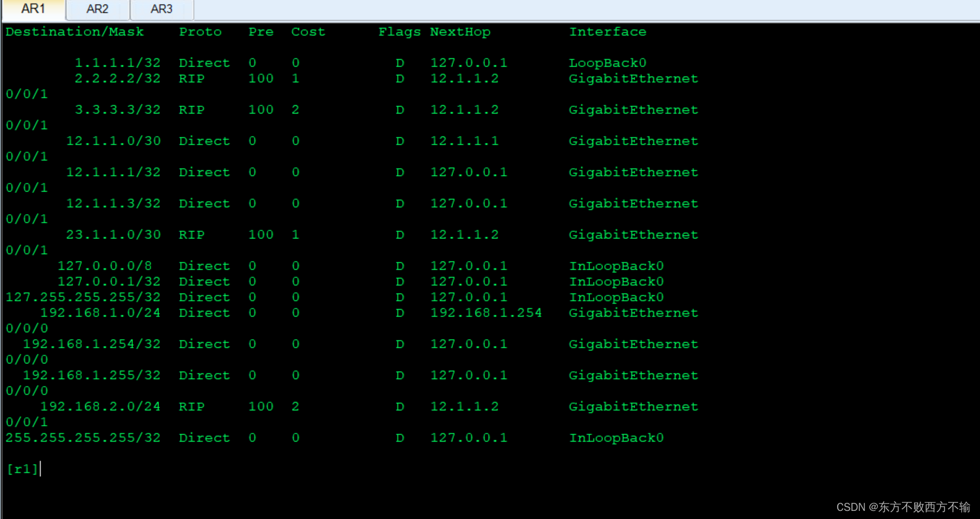Viewport: 980px width, 519px height.
Task: Click cost 2 of route 3.3.3.3/32
Action: pos(295,109)
